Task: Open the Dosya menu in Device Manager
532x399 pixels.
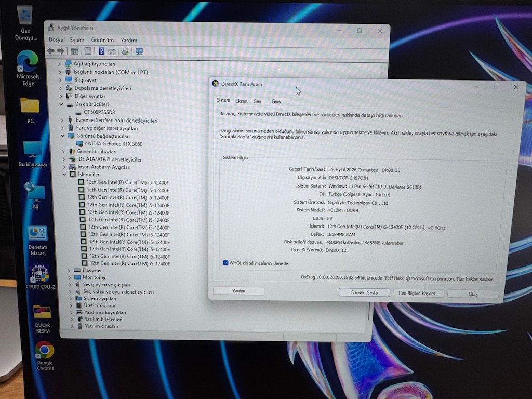Action: 56,39
